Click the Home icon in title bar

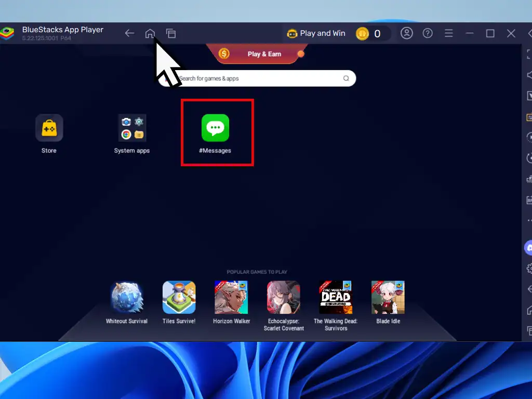pos(150,34)
